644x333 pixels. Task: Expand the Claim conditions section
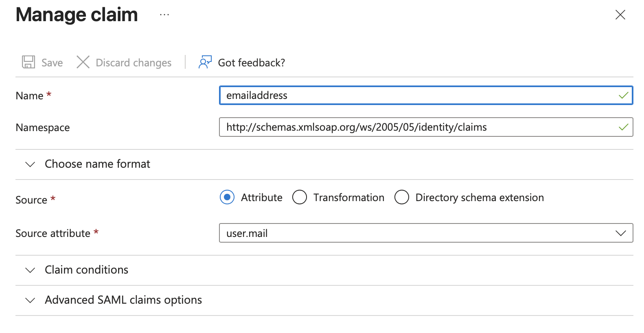[x=86, y=270]
